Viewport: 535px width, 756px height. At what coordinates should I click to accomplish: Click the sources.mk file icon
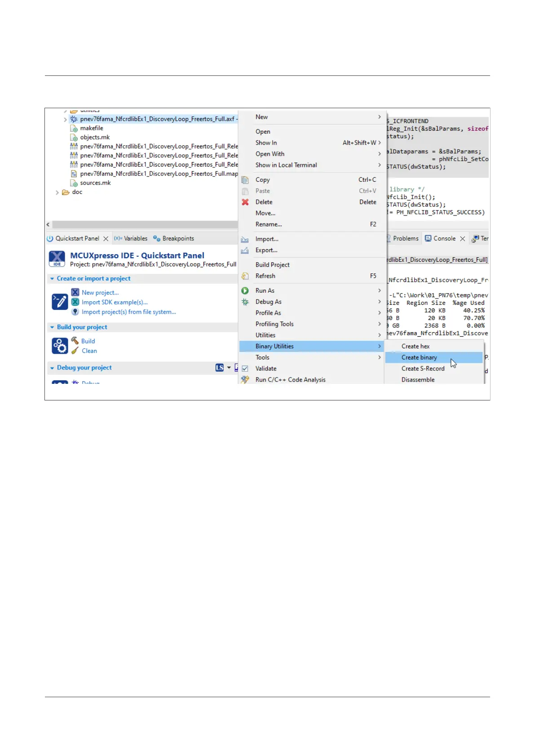(x=74, y=183)
